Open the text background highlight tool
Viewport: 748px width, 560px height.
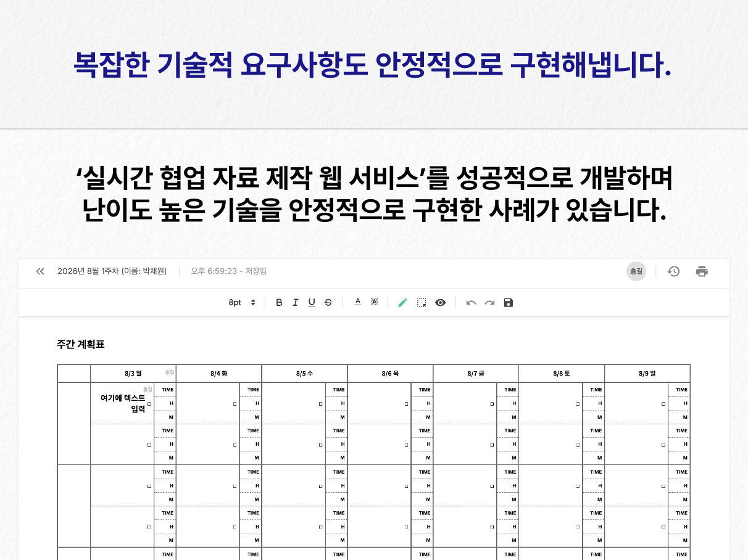pos(374,302)
